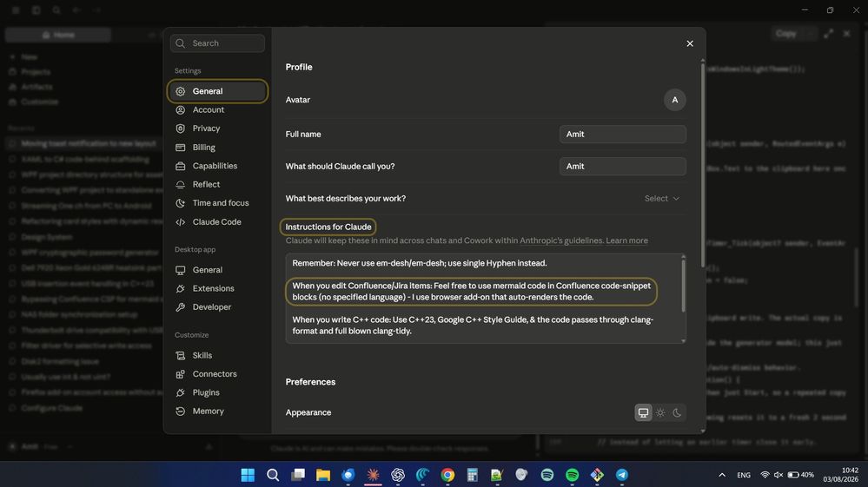Open the Anthropic's guidelines link
Image resolution: width=868 pixels, height=487 pixels.
click(x=560, y=240)
